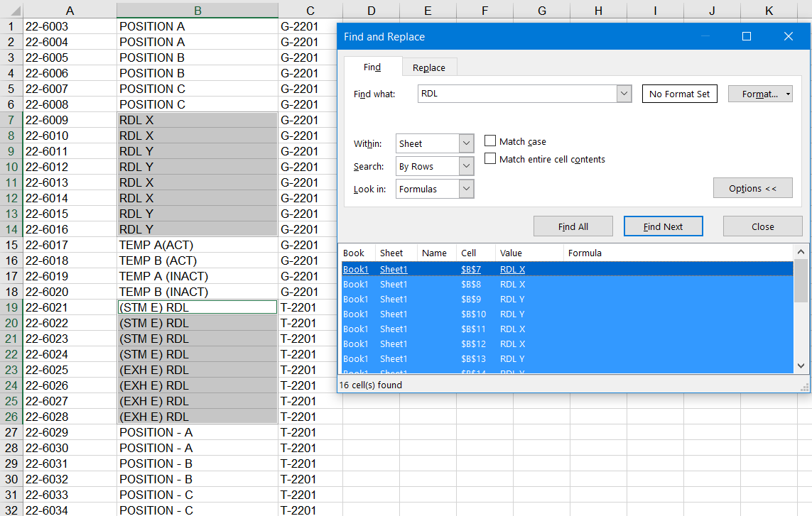The width and height of the screenshot is (812, 516).
Task: Click cell C32 containing T-2201
Action: click(310, 510)
